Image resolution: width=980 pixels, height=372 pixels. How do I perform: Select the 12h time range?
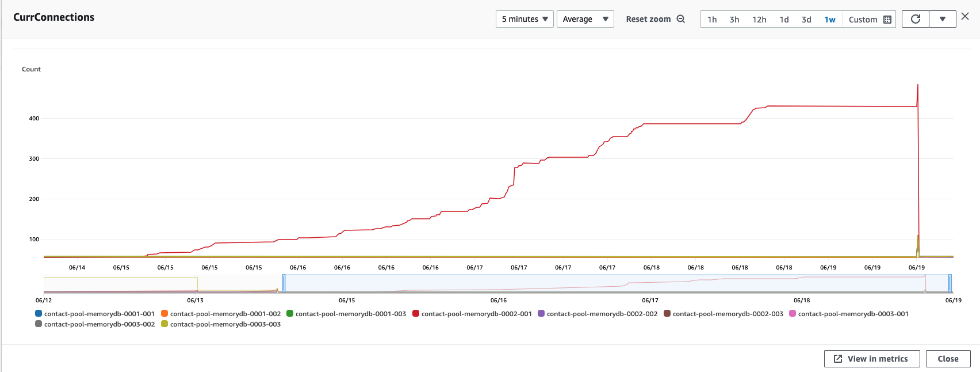point(759,20)
